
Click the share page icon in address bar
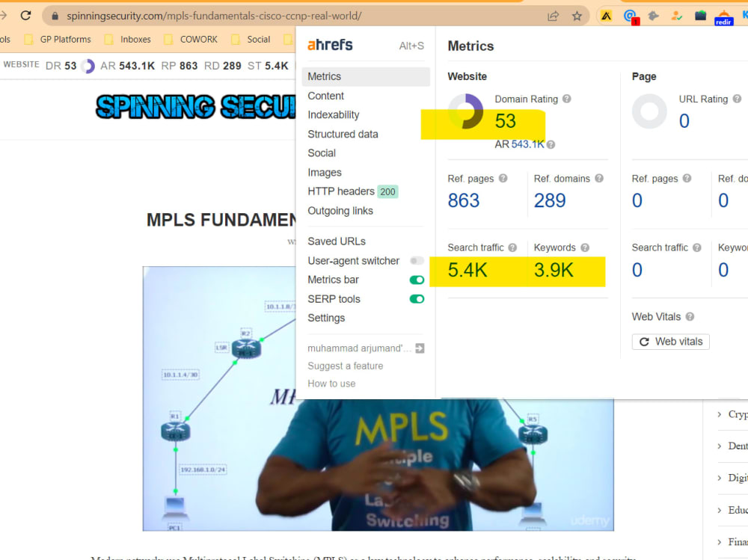[553, 16]
